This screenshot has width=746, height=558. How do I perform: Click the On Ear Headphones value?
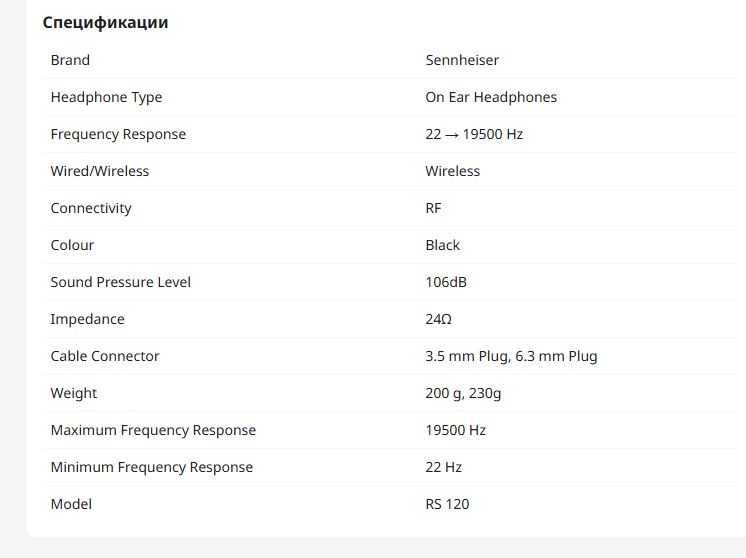tap(491, 97)
